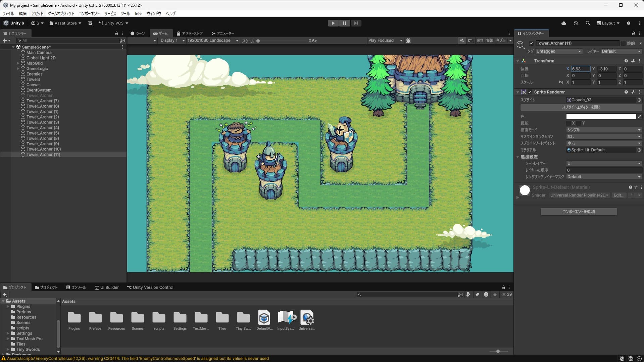Search by import log type icon in Project
Viewport: 644px width, 362px height.
pos(486,295)
